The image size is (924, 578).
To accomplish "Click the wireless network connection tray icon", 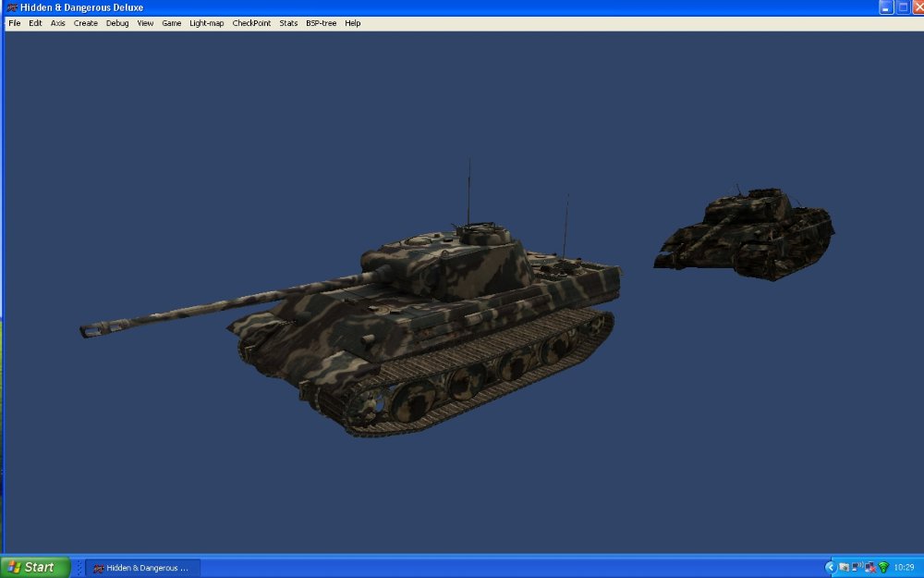I will coord(857,567).
